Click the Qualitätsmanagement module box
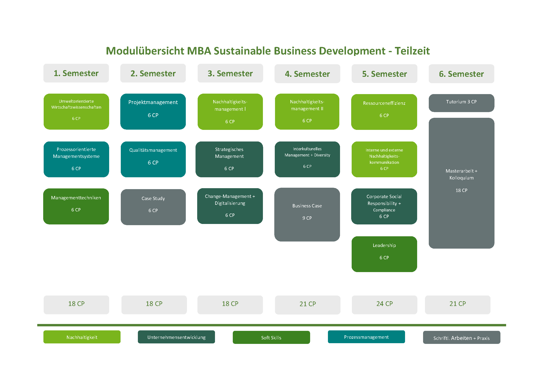This screenshot has width=555, height=392. pos(153,159)
